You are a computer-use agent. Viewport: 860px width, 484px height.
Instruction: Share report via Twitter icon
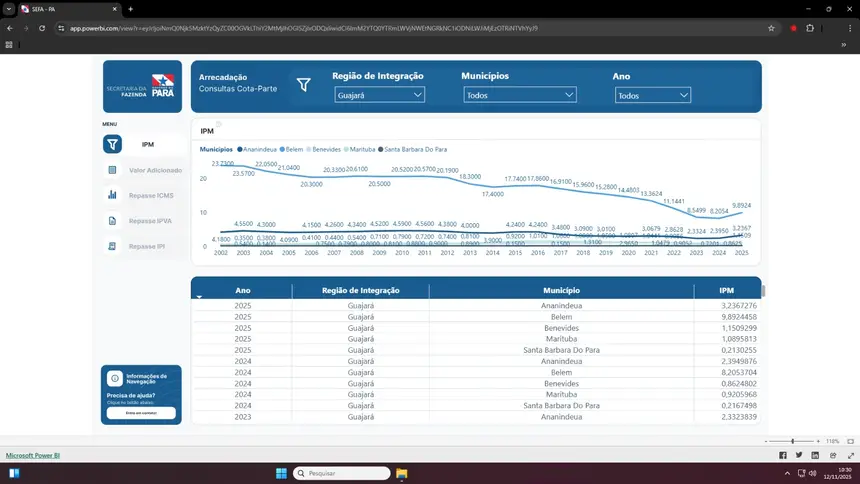click(x=798, y=455)
